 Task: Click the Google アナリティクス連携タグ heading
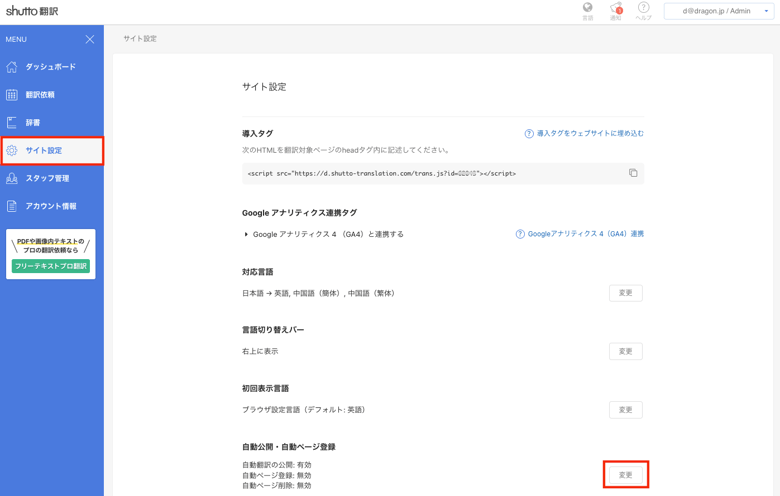coord(299,213)
